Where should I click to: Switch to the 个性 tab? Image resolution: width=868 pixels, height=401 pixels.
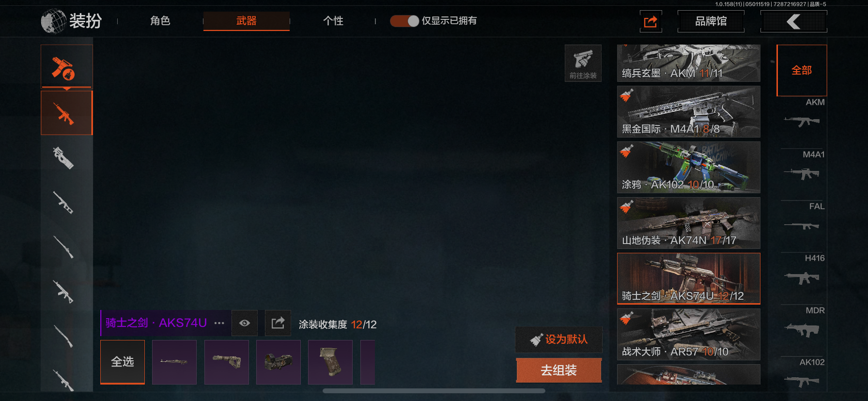tap(333, 21)
